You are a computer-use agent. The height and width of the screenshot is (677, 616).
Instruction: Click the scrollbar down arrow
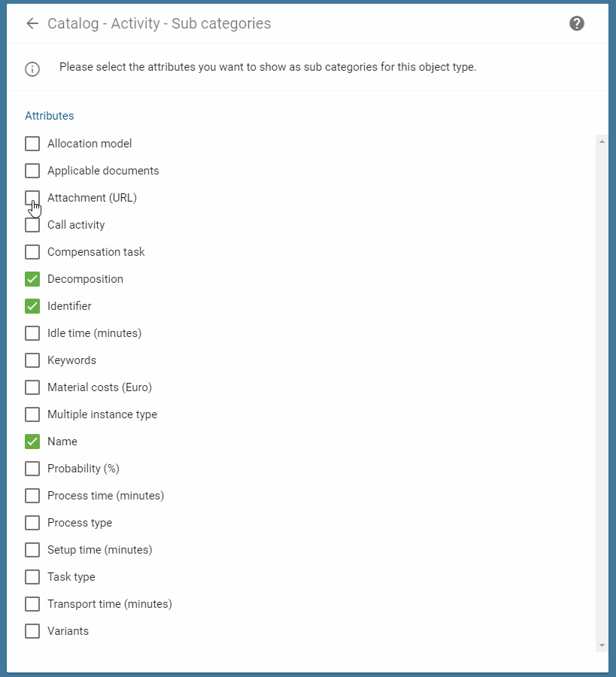(x=601, y=645)
